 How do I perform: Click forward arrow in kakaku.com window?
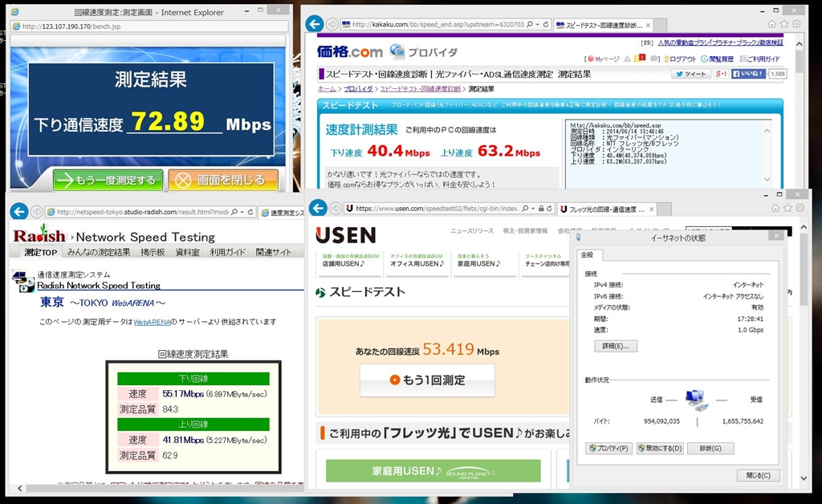[x=332, y=25]
